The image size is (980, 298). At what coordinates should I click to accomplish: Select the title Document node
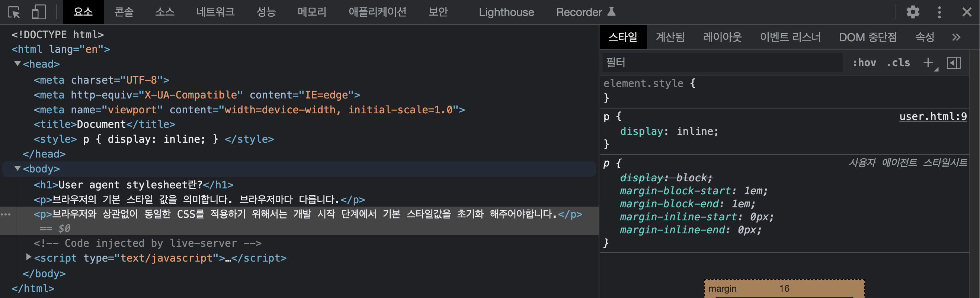(x=105, y=124)
